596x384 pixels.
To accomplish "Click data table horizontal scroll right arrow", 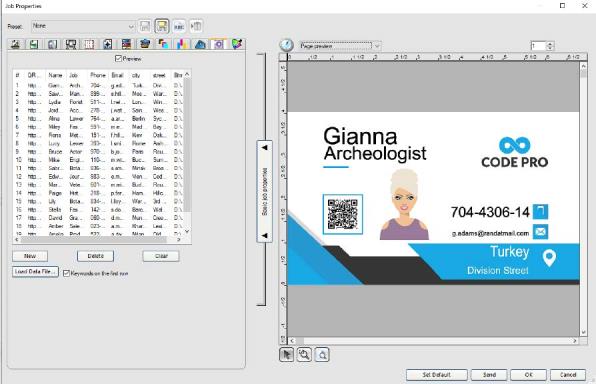I will tap(178, 240).
